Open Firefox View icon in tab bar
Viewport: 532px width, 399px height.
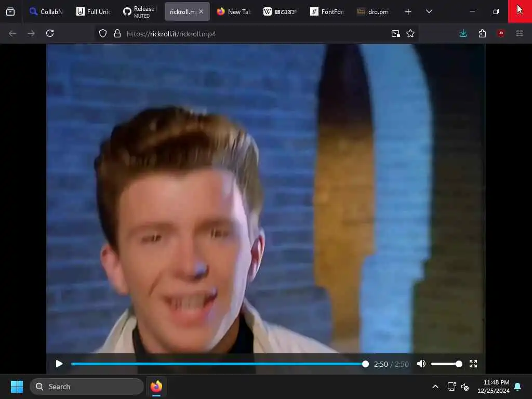pos(10,12)
